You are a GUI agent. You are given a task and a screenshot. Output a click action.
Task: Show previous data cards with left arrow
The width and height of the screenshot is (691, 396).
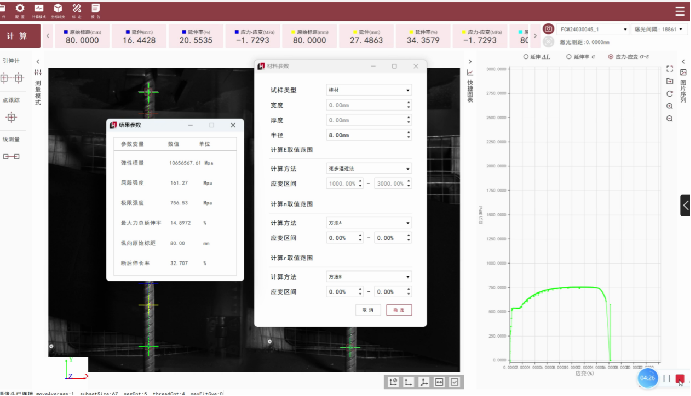click(48, 36)
